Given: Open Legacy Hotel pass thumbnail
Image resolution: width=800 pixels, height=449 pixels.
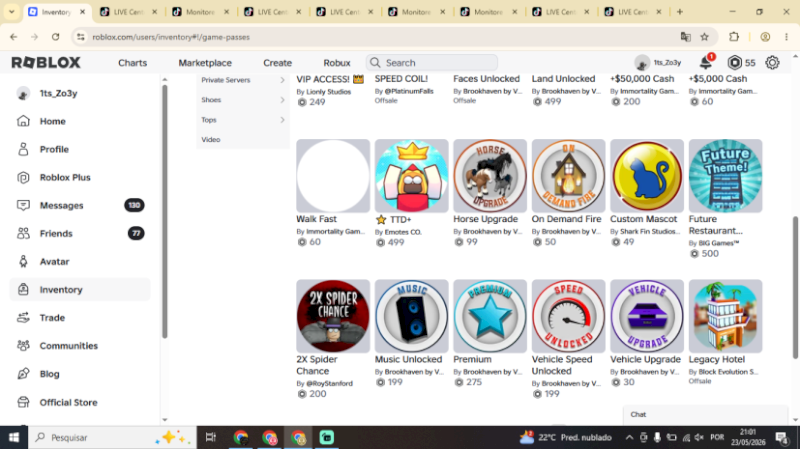Looking at the screenshot, I should pos(726,316).
